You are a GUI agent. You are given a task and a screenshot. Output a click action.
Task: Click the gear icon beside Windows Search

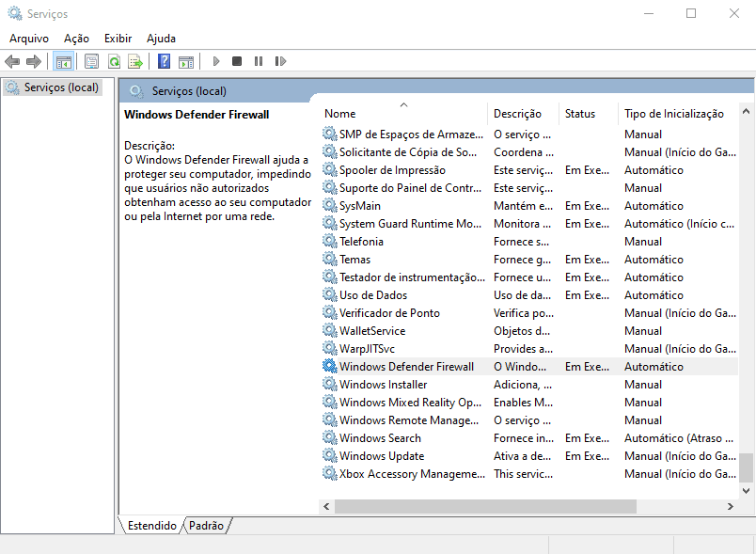coord(330,437)
